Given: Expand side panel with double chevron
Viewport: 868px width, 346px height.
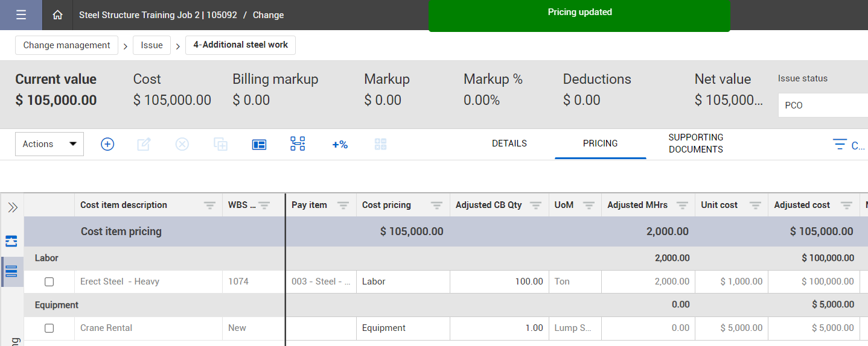Looking at the screenshot, I should (x=12, y=208).
